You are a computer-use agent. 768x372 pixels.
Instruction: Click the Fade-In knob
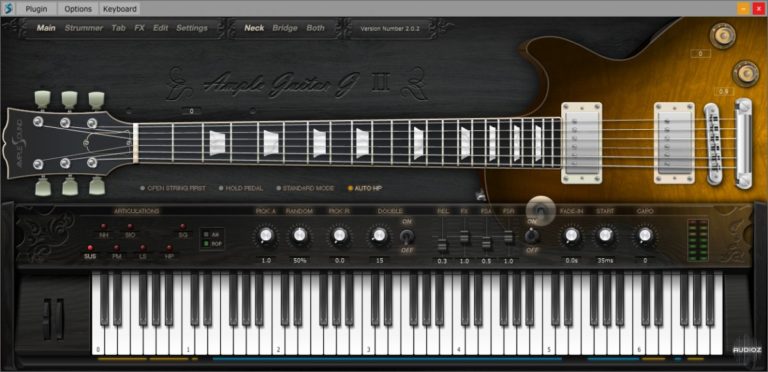coord(571,236)
